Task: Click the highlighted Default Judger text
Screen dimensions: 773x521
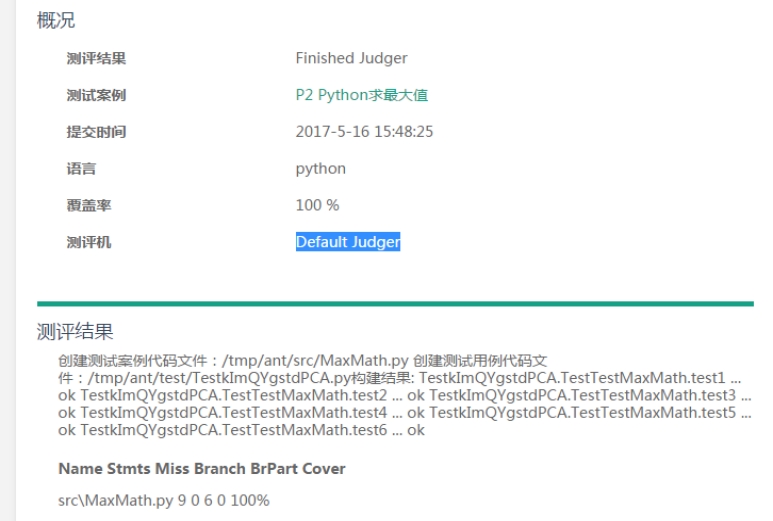Action: 348,242
